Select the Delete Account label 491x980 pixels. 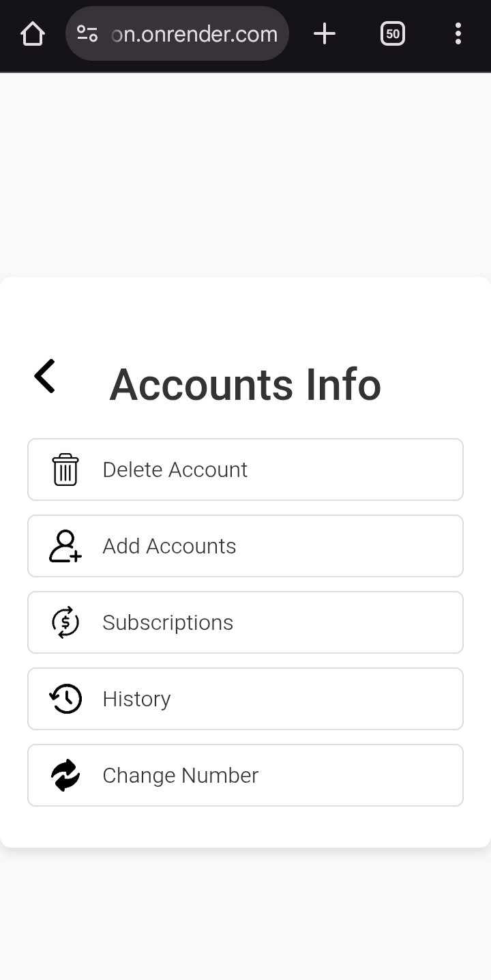(x=175, y=470)
